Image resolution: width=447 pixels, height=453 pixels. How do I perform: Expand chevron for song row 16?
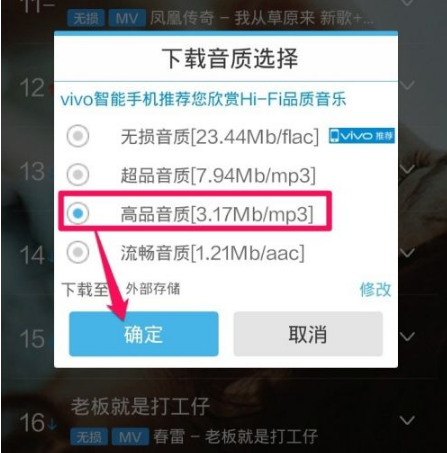407,420
